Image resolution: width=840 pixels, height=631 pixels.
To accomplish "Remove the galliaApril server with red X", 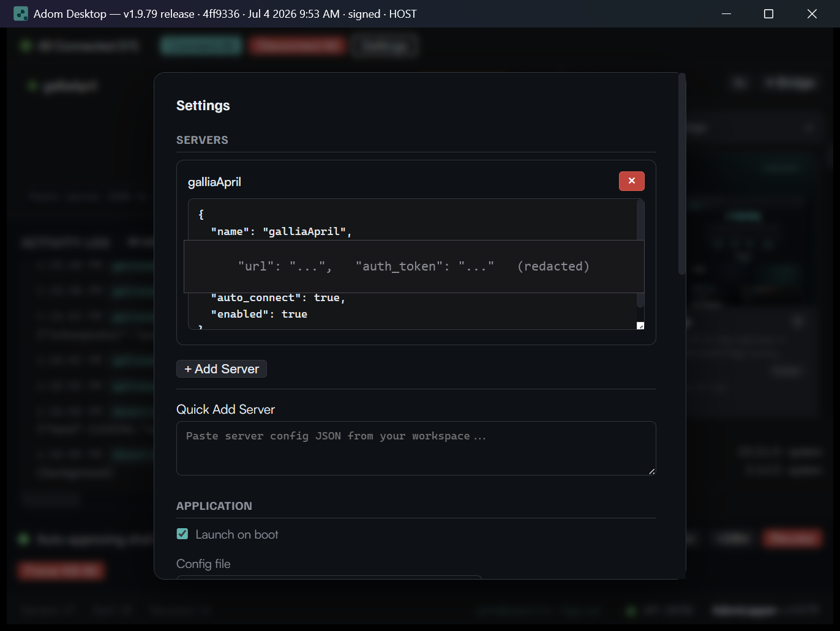I will [x=631, y=181].
